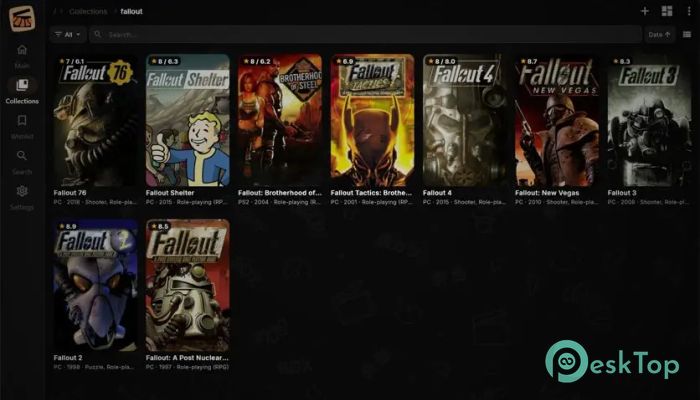Open Fallout 2 cover art

[x=95, y=285]
